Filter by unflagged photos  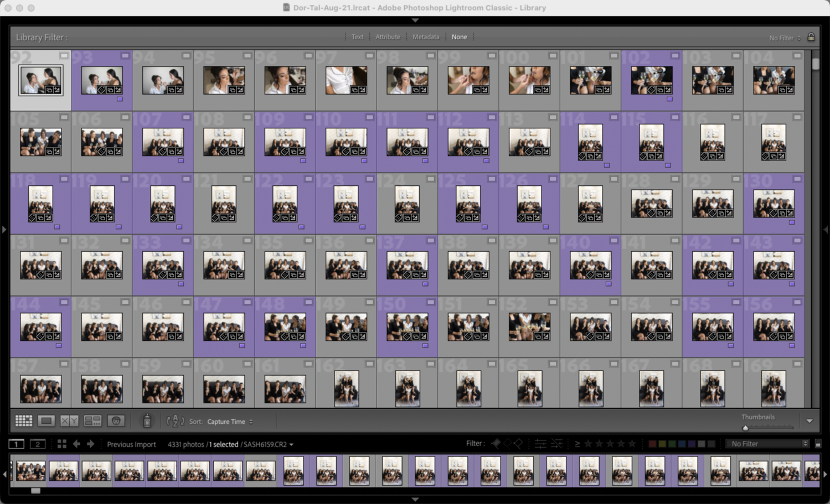tap(508, 444)
